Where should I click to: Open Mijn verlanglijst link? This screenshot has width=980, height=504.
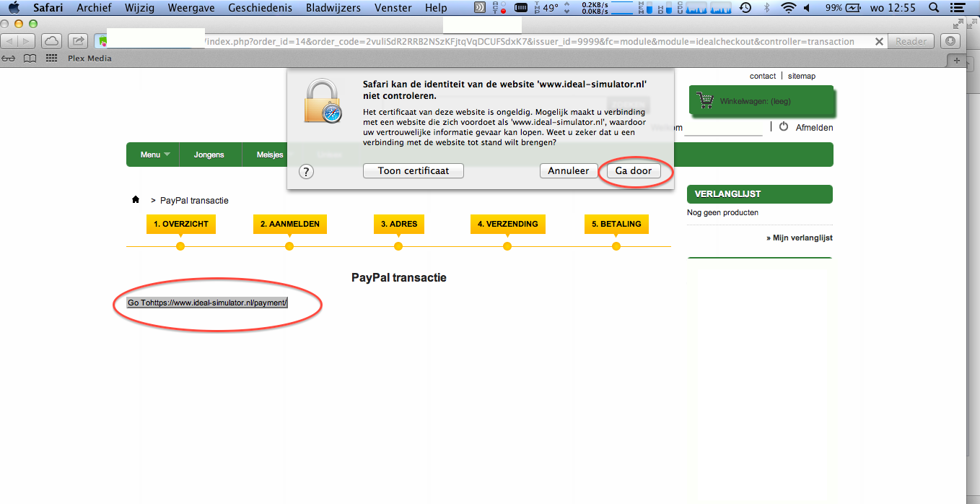(x=800, y=238)
